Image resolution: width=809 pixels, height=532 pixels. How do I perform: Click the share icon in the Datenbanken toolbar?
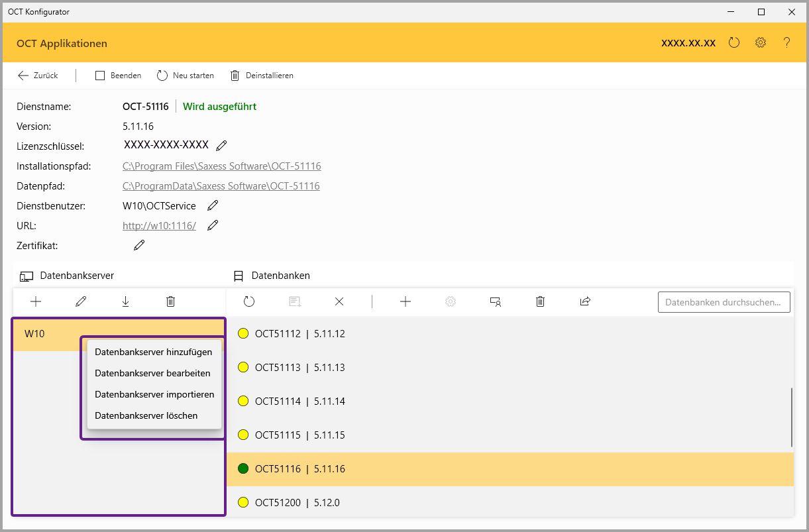(x=585, y=301)
